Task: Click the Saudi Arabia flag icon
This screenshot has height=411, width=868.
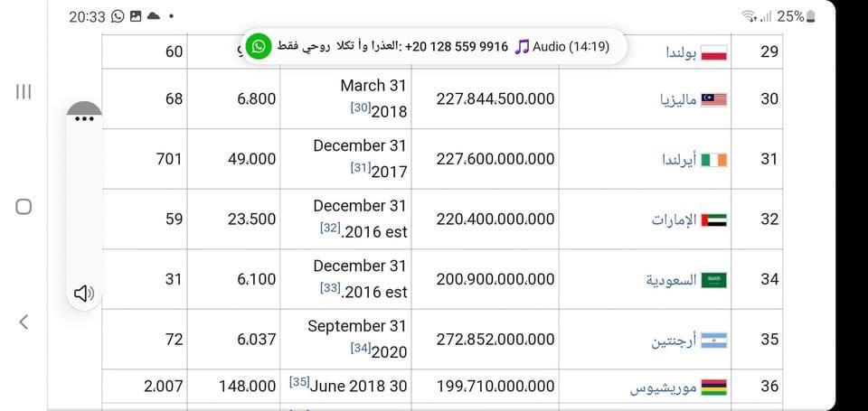Action: tap(714, 280)
